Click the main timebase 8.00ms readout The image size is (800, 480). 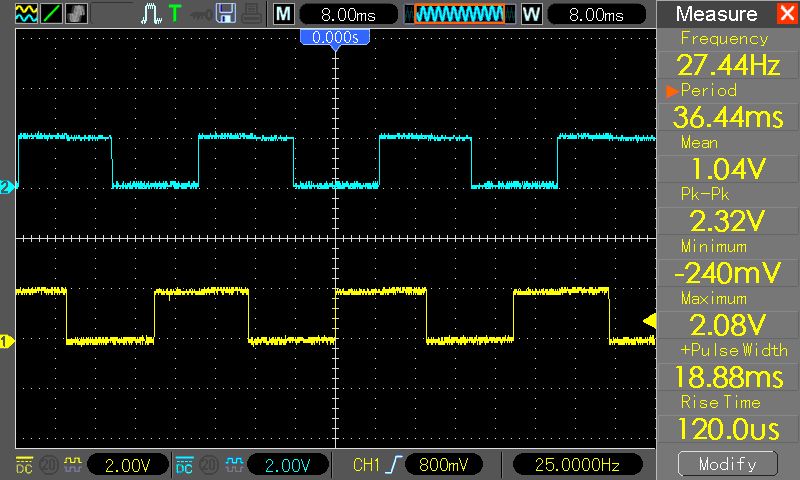coord(348,14)
